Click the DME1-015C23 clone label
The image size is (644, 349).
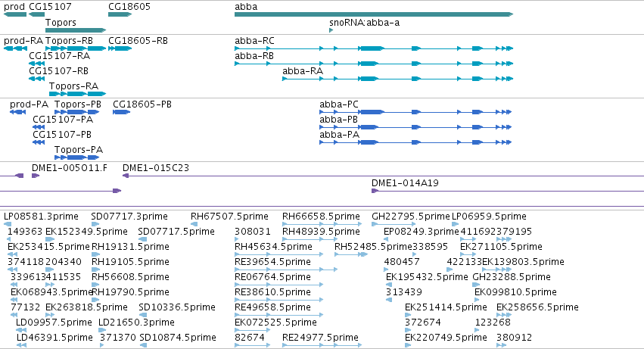(x=156, y=168)
